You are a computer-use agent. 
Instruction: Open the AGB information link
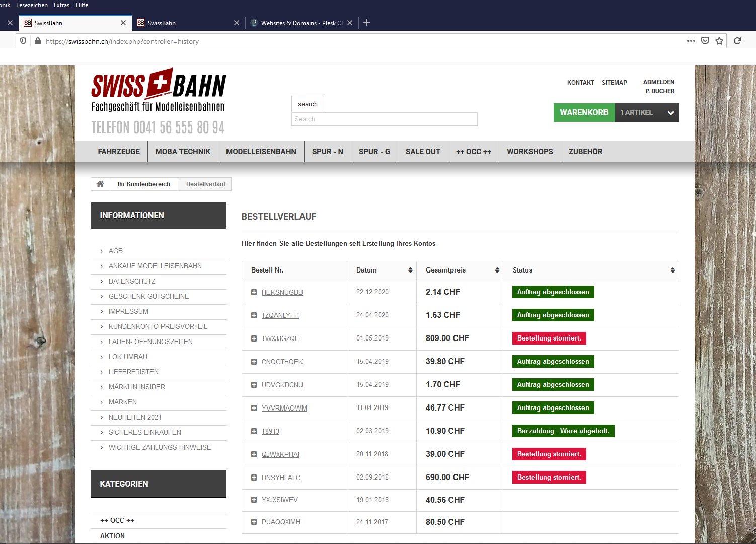point(116,251)
